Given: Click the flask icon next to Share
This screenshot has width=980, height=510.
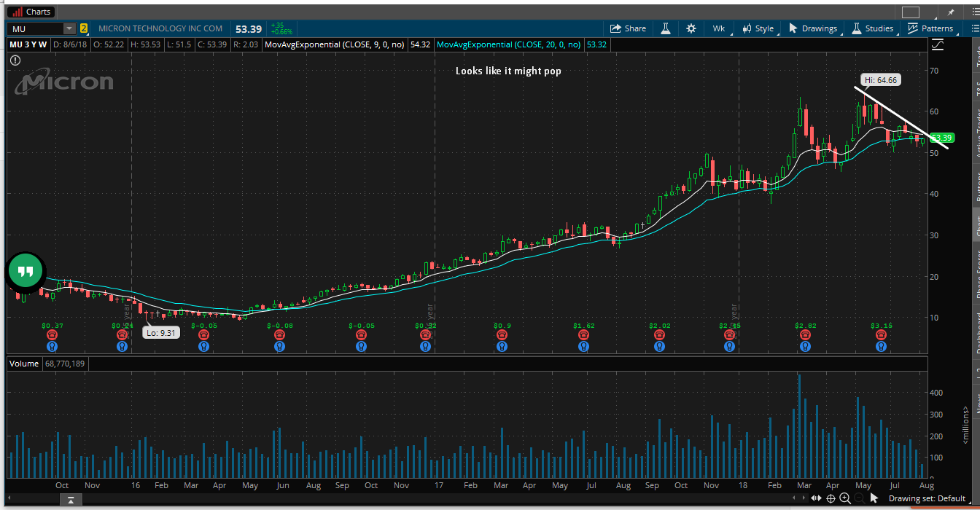Looking at the screenshot, I should pos(666,28).
